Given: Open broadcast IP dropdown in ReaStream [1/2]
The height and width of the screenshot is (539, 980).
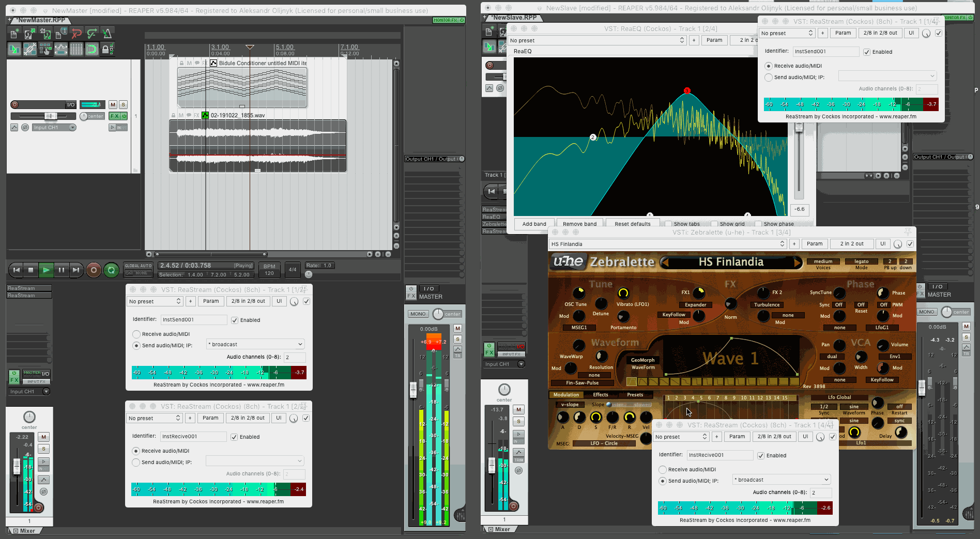Looking at the screenshot, I should 255,344.
